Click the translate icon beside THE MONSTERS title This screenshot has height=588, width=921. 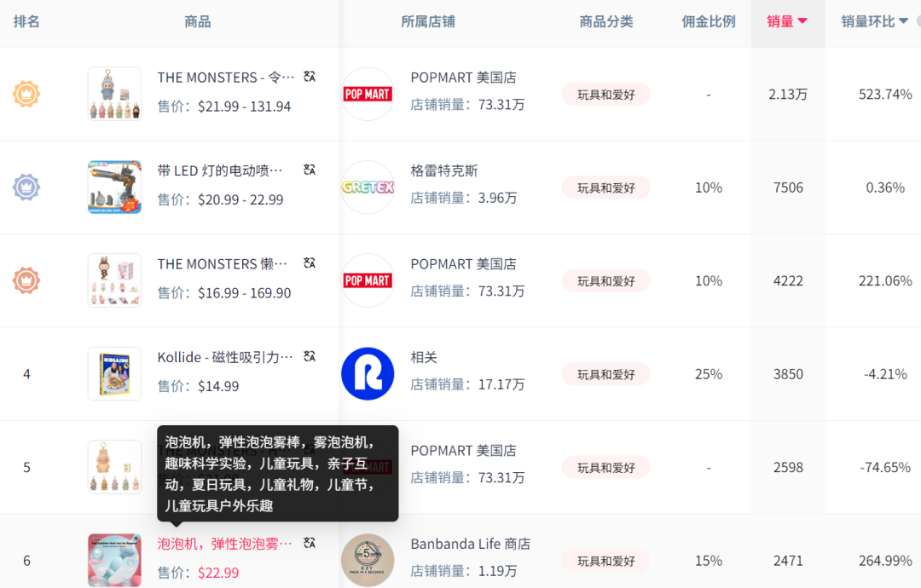(309, 76)
